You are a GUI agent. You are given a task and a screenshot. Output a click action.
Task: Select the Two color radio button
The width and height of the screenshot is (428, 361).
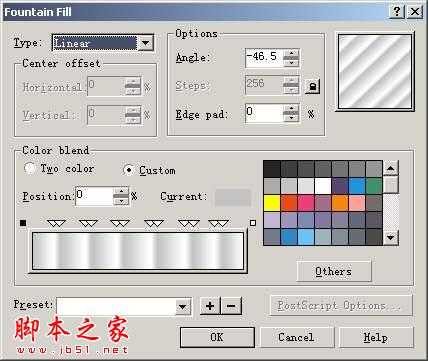30,168
